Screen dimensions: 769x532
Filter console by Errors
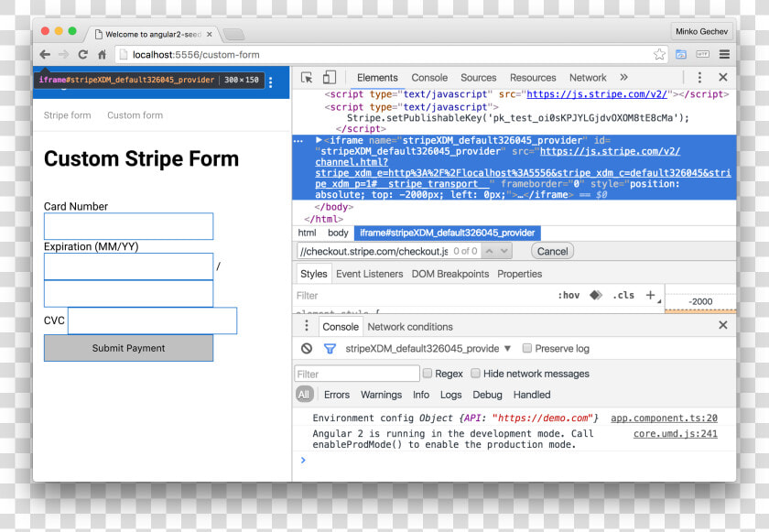337,395
